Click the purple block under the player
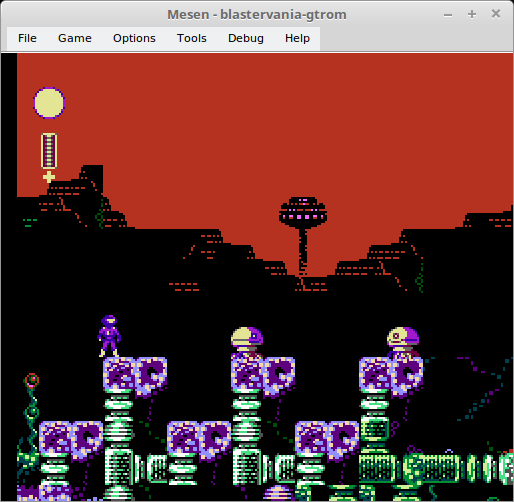Screen dimensions: 514x502 119,374
